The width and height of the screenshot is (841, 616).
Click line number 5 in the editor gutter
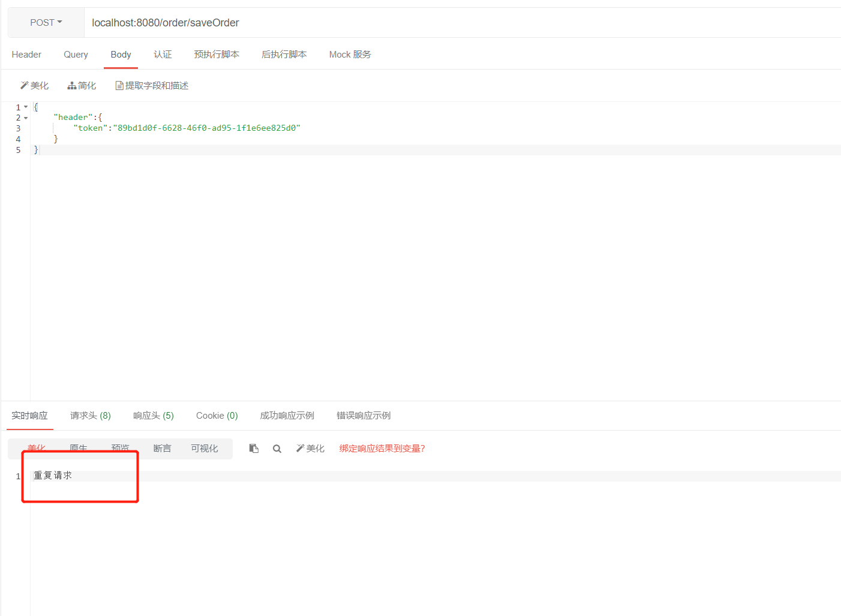18,150
